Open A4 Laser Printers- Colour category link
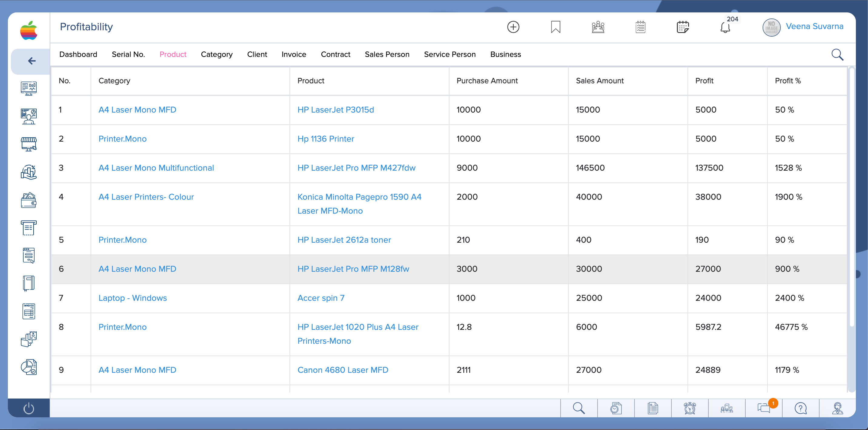The width and height of the screenshot is (868, 430). click(146, 197)
